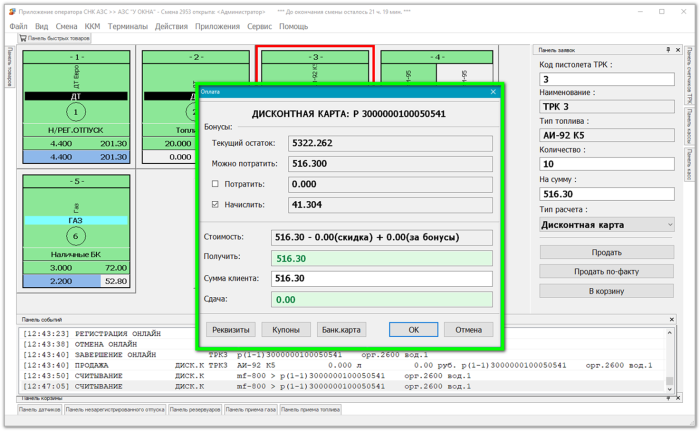Select pump header - 5 -
The width and height of the screenshot is (700, 431).
76,181
